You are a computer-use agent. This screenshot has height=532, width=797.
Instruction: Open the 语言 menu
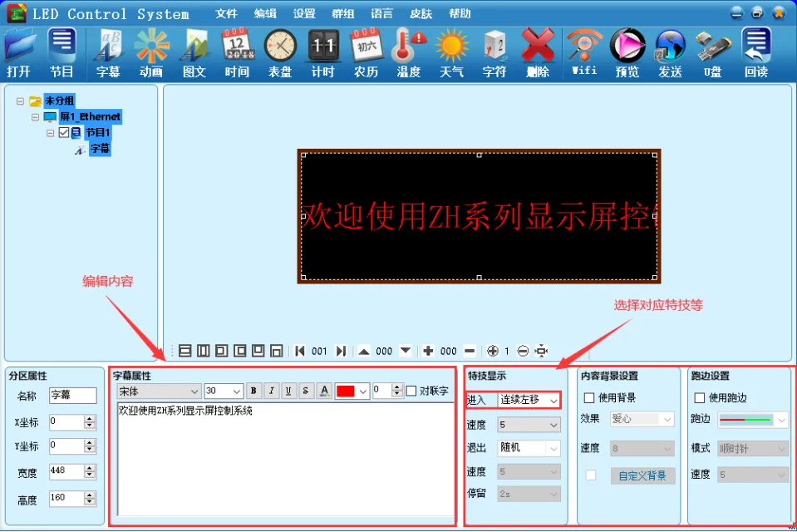pyautogui.click(x=381, y=14)
